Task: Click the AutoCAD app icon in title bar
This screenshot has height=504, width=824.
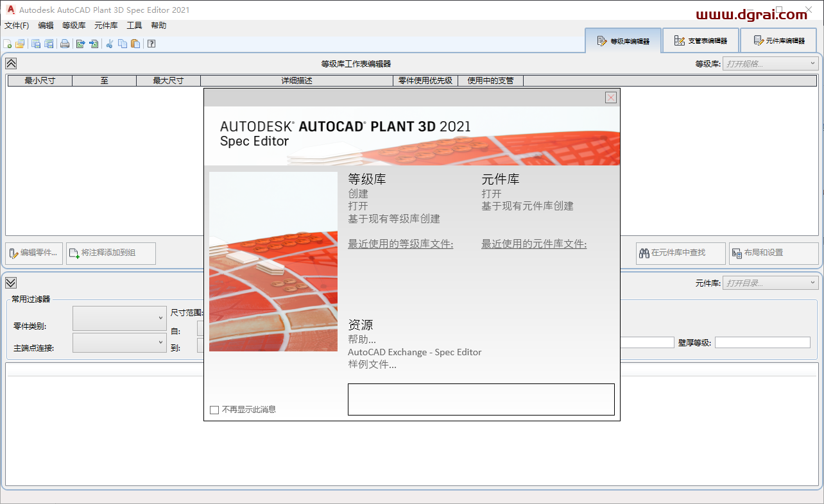Action: (10, 10)
